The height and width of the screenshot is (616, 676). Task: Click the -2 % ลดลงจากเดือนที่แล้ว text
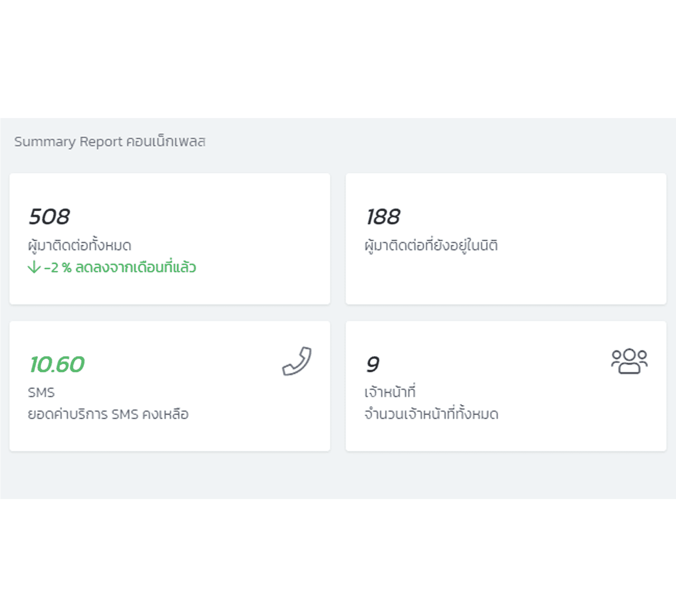tap(120, 267)
